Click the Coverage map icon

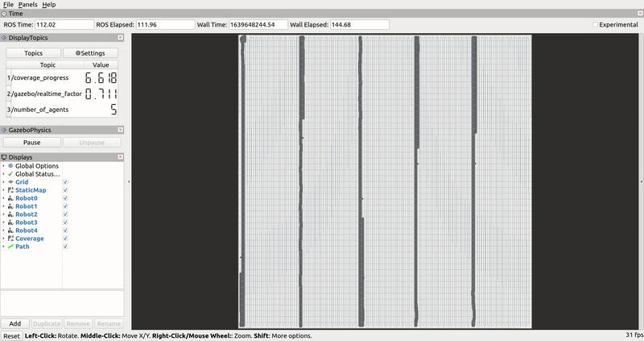10,239
